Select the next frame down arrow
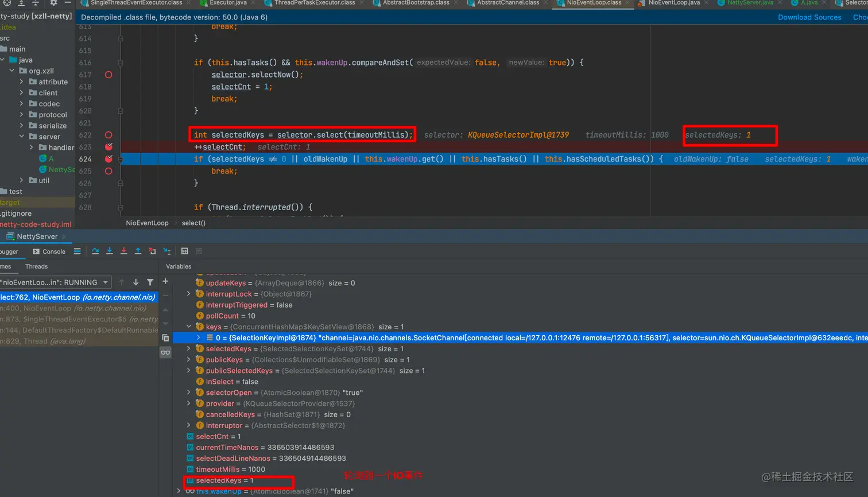The height and width of the screenshot is (497, 868). [135, 282]
